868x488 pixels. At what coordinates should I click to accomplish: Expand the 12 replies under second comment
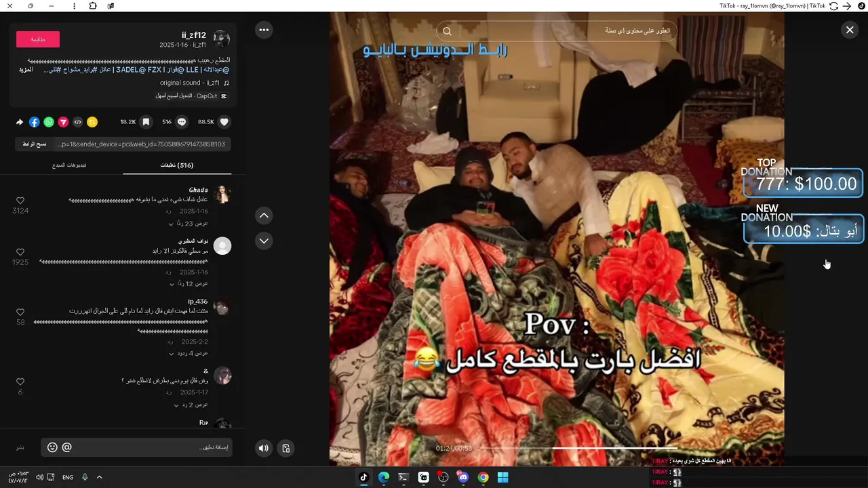[x=188, y=284]
